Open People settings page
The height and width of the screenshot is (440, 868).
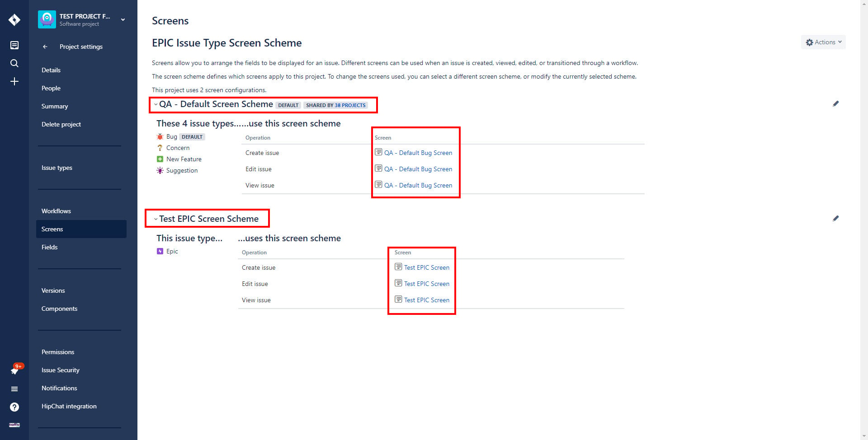click(51, 88)
